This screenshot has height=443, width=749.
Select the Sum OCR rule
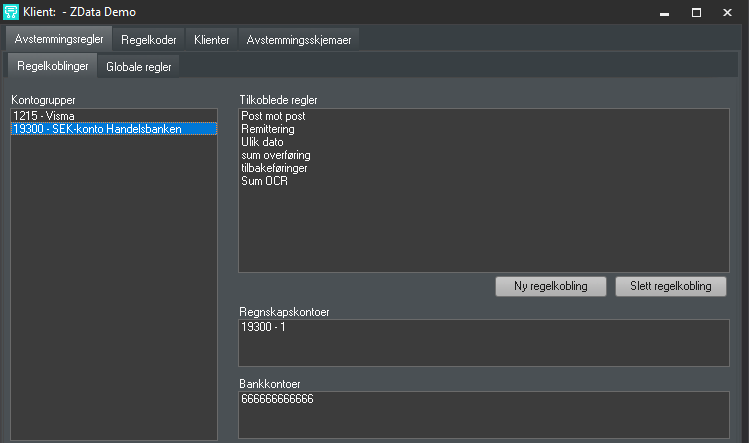click(x=265, y=181)
